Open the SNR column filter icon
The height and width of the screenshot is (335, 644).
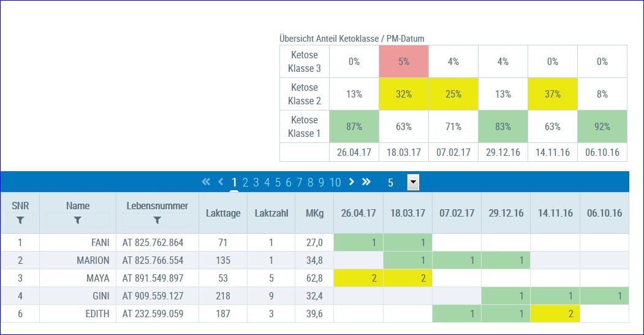tap(20, 220)
